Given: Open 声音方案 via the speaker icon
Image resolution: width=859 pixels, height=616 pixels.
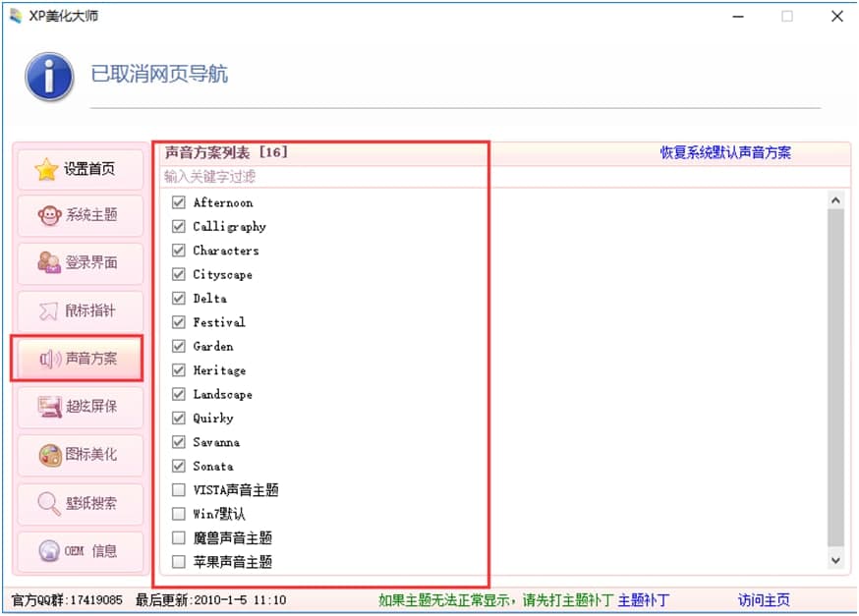Looking at the screenshot, I should 50,360.
